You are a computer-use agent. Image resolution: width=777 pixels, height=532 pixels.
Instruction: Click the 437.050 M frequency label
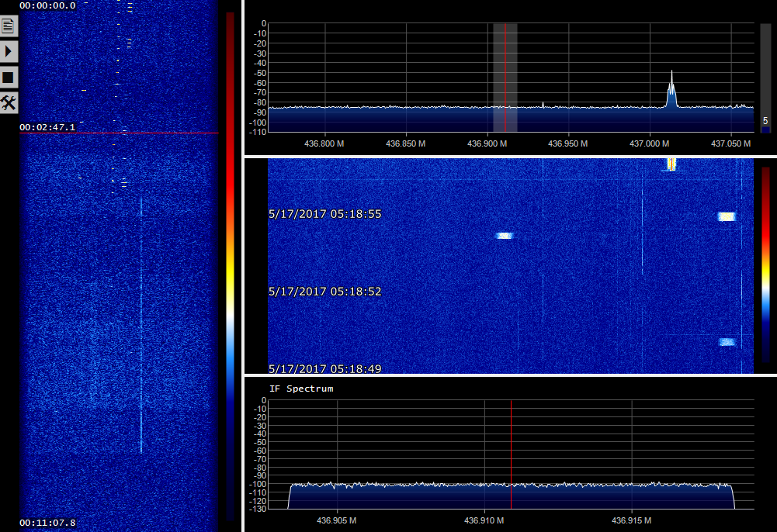731,143
